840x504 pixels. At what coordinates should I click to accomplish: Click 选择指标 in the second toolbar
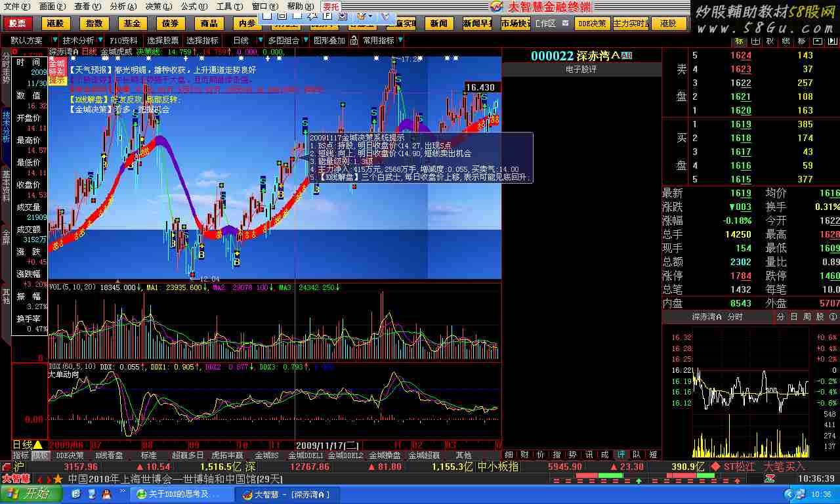[x=202, y=41]
